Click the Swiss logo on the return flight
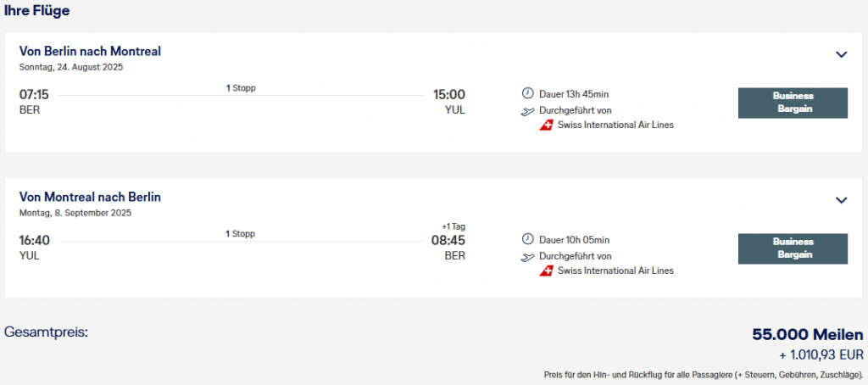 click(x=547, y=271)
